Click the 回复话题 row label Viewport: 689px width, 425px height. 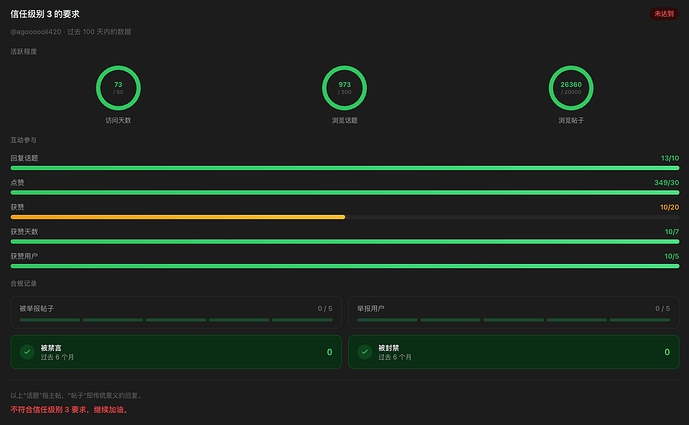tap(25, 158)
